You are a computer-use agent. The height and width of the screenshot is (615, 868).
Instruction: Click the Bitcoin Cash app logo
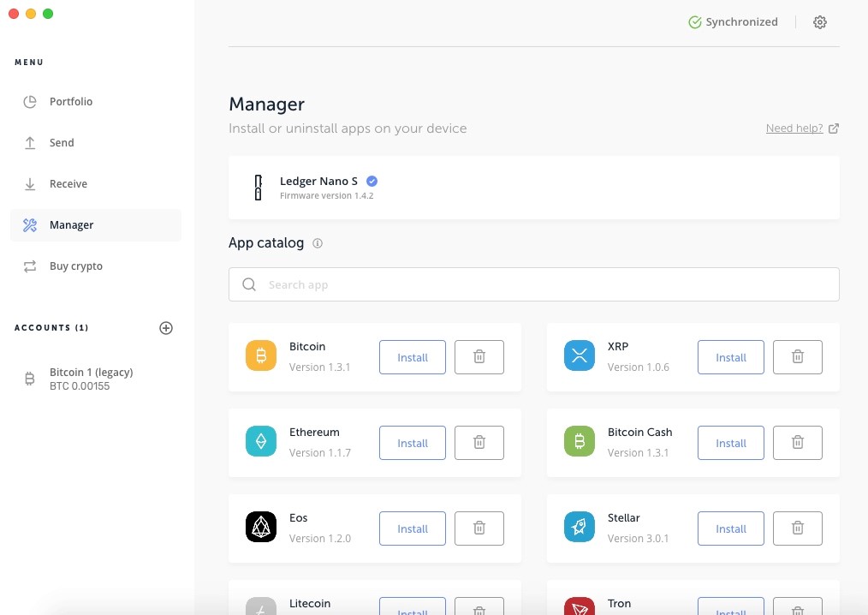tap(579, 441)
